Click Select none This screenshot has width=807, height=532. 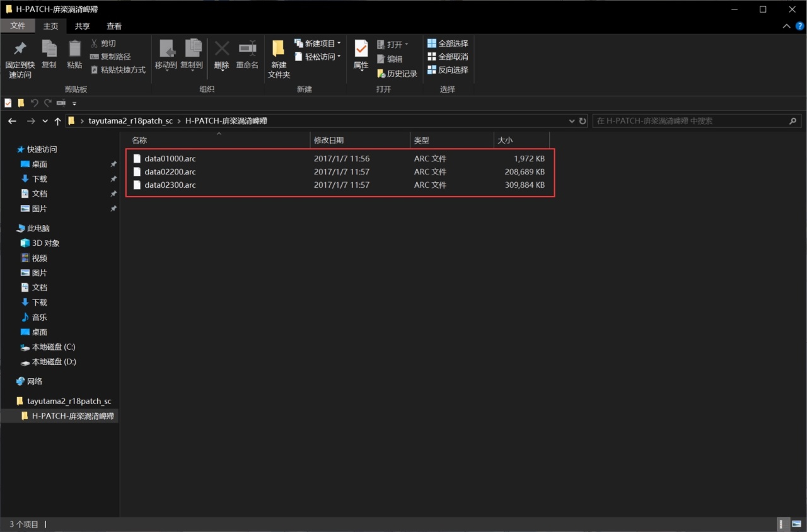pyautogui.click(x=448, y=57)
